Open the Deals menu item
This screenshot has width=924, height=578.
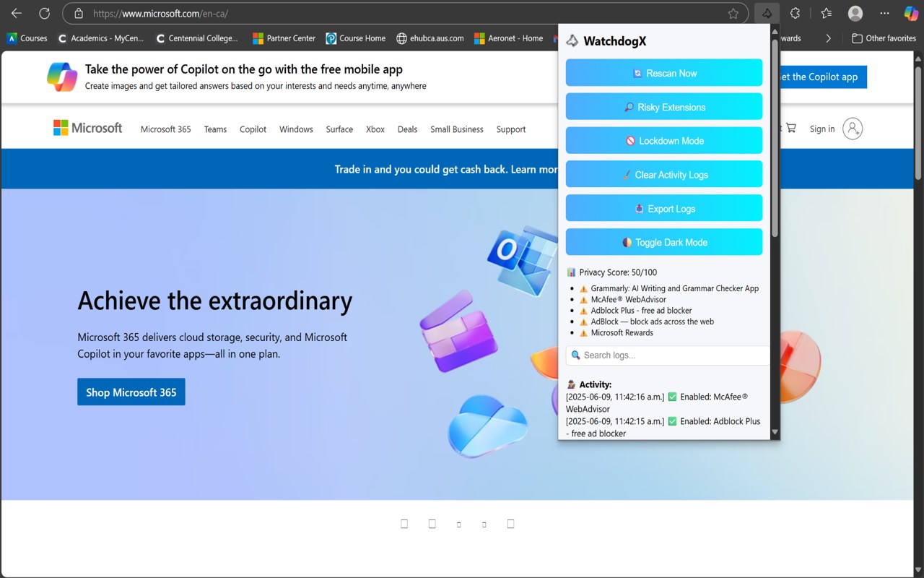407,129
